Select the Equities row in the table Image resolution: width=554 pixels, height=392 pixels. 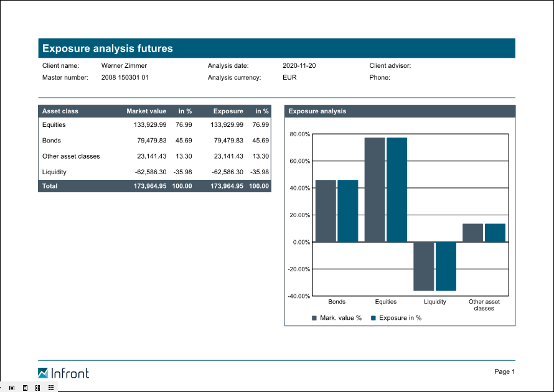point(154,125)
